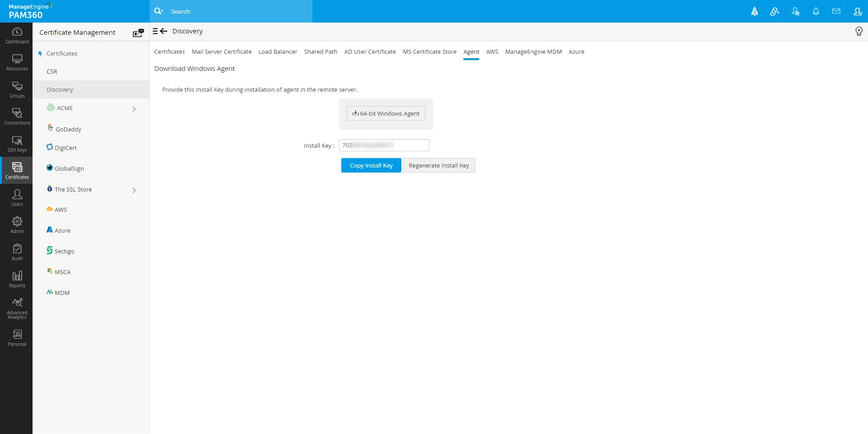Open the ManageEngine MDM discovery tab
The image size is (868, 434).
pyautogui.click(x=533, y=51)
